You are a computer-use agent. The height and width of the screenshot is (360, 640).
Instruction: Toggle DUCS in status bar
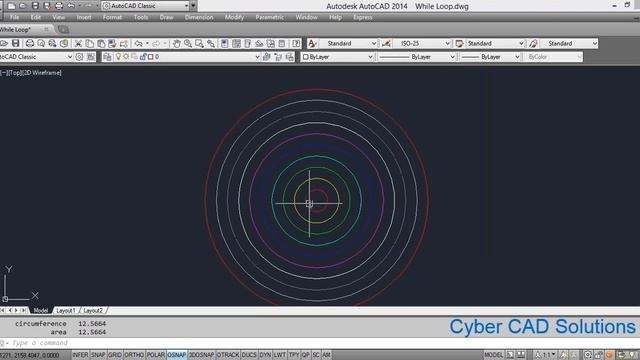tap(249, 355)
